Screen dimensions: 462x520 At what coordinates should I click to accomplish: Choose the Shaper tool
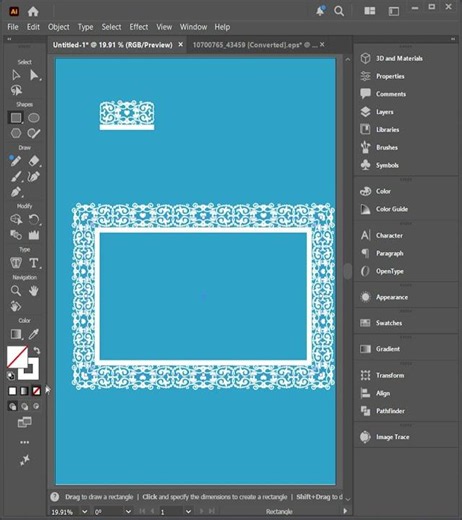pyautogui.click(x=34, y=133)
